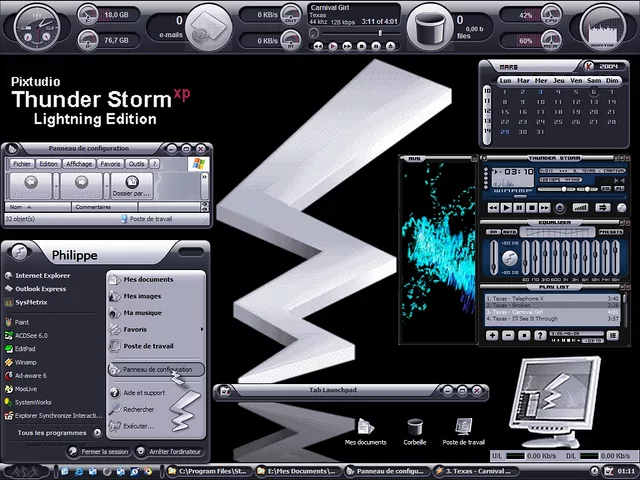Toggle the equalizer AUTO button
This screenshot has width=640, height=480.
click(x=510, y=231)
